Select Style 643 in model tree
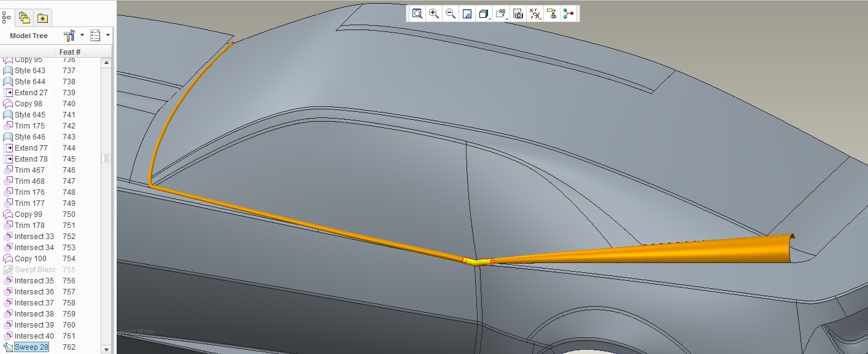 [30, 71]
